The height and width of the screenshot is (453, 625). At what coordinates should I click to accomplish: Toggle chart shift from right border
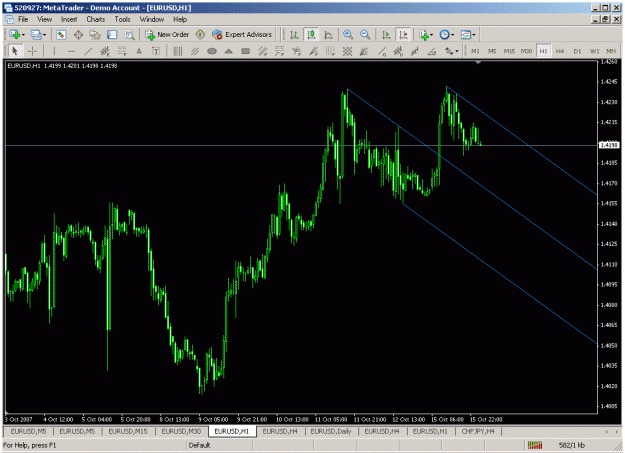(x=403, y=35)
